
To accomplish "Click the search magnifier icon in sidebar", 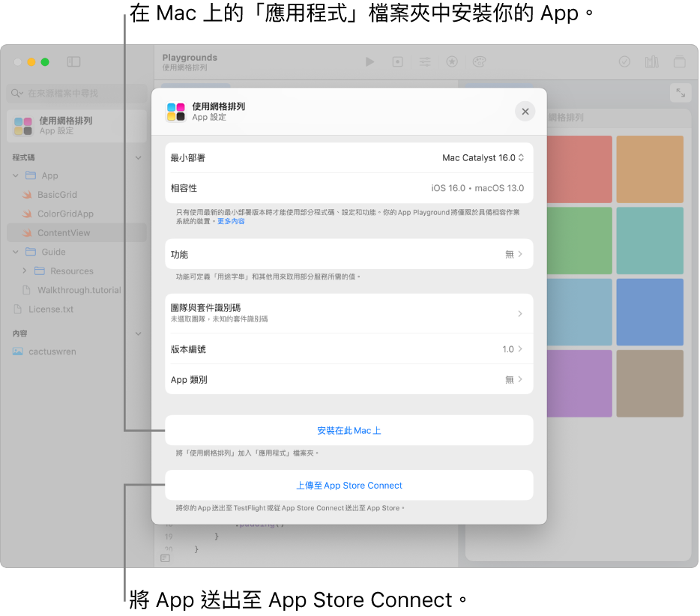I will point(17,93).
